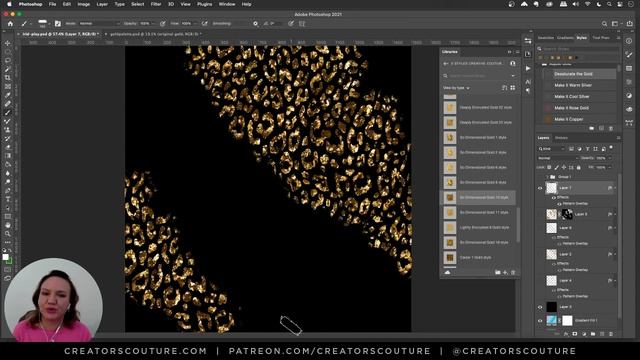Screen dimensions: 640x360
Task: Select the Eyedropper tool
Action: click(8, 95)
